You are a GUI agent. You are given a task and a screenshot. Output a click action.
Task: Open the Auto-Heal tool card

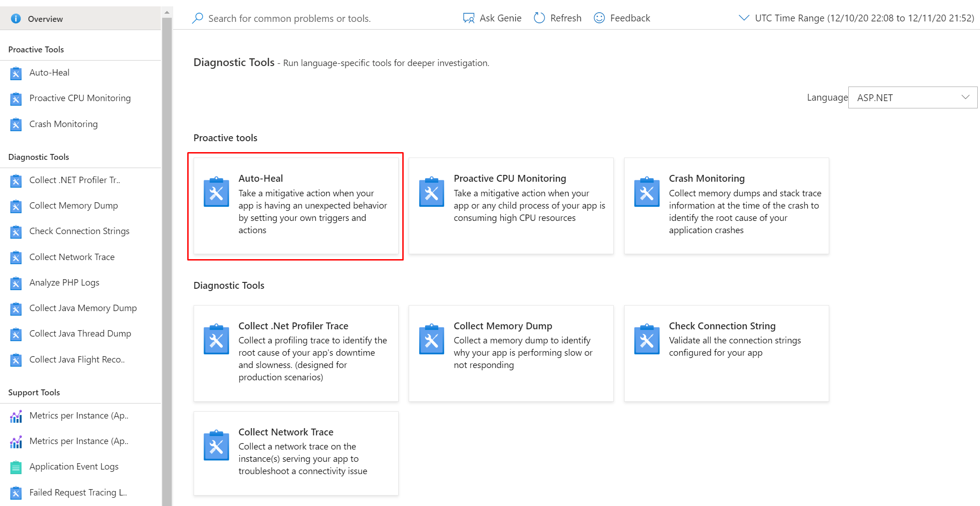[296, 206]
